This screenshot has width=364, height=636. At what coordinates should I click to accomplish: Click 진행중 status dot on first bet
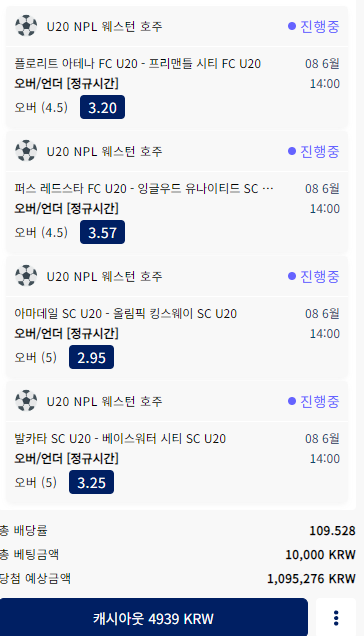(x=292, y=26)
